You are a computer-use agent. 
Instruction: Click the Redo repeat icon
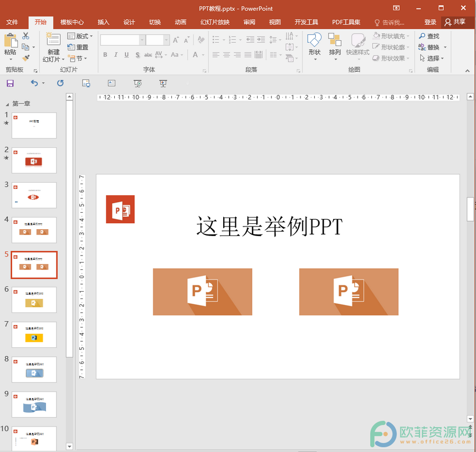[60, 83]
